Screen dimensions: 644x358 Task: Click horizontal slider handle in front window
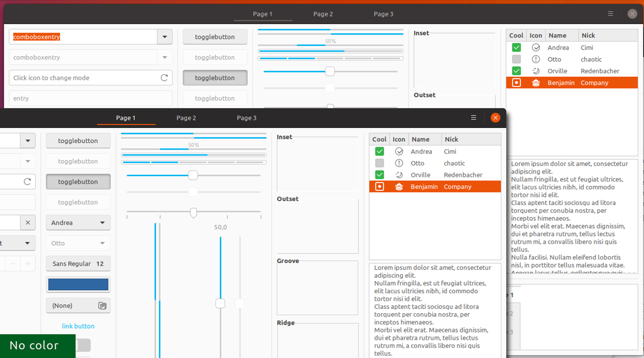[x=193, y=175]
